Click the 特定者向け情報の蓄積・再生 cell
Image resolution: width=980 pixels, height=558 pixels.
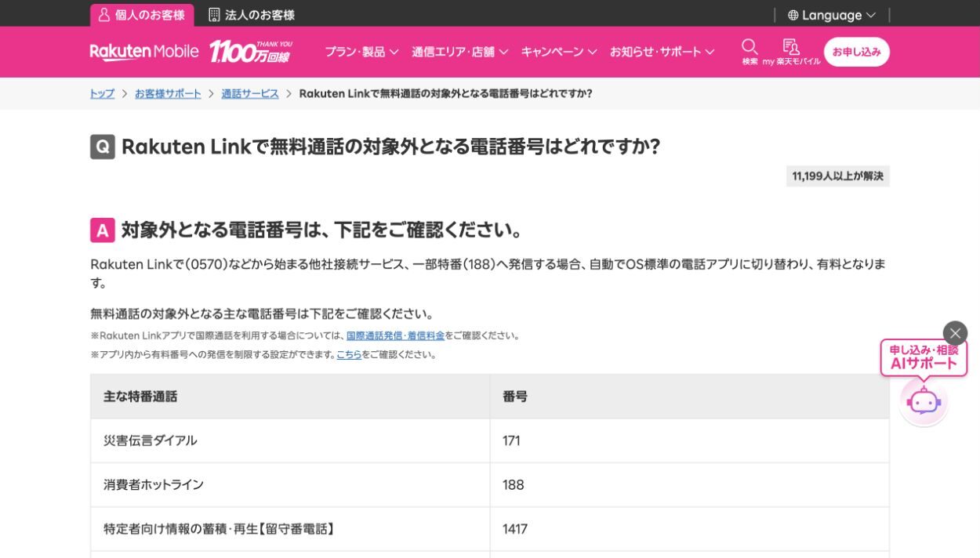click(290, 529)
